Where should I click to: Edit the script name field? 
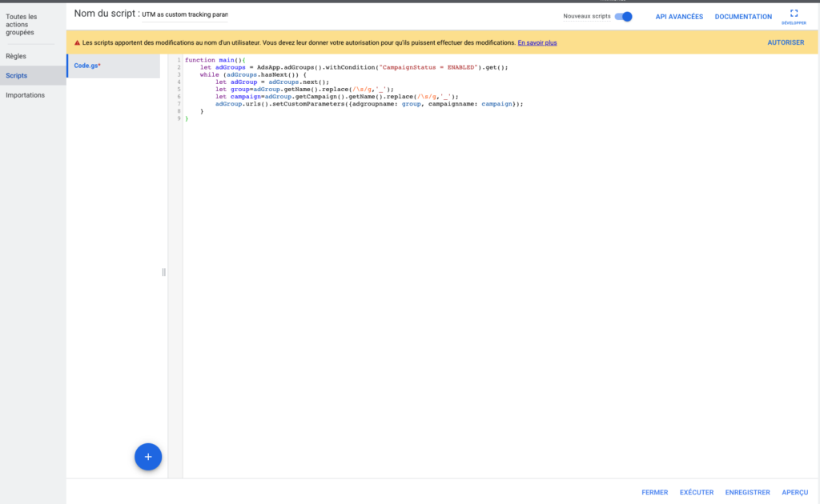click(185, 14)
